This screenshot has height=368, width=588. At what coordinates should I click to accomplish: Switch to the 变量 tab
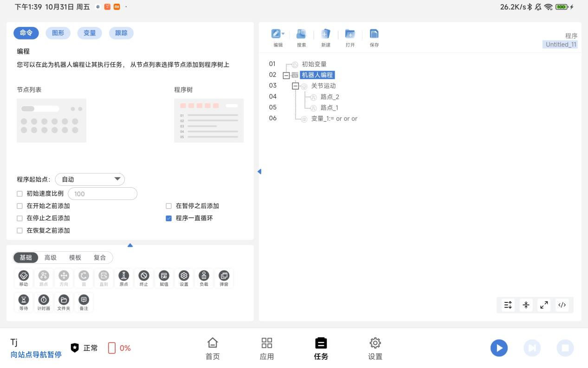(x=90, y=33)
